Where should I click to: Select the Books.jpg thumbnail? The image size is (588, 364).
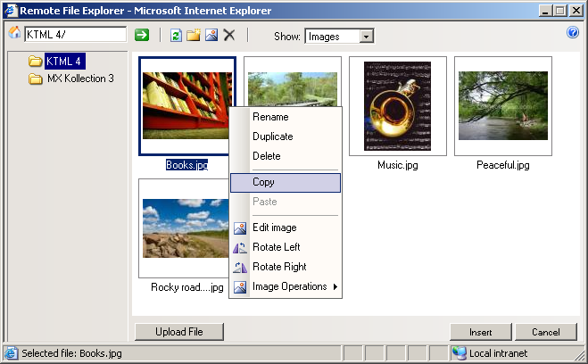(187, 105)
